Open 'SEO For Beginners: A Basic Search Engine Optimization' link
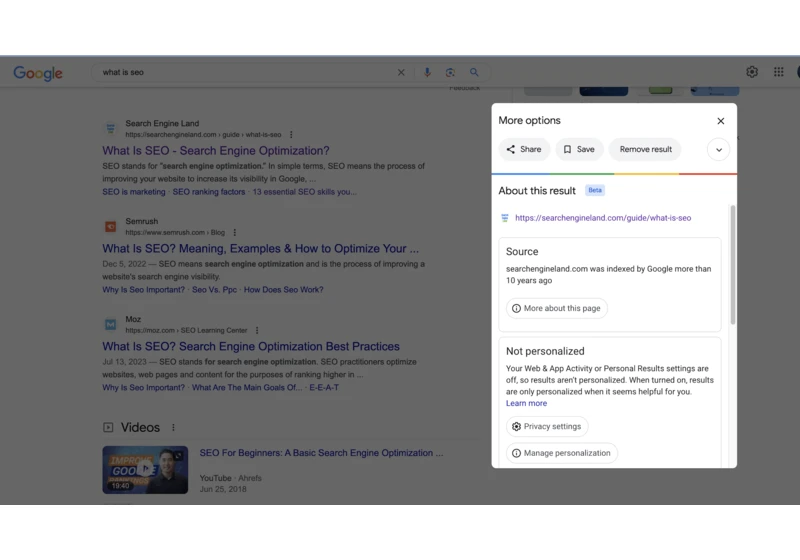Screen dimensions: 800x560 [x=321, y=453]
